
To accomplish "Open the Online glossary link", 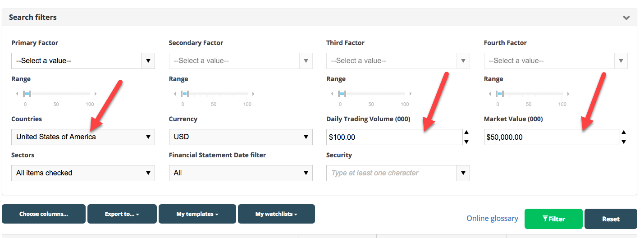I will click(492, 219).
